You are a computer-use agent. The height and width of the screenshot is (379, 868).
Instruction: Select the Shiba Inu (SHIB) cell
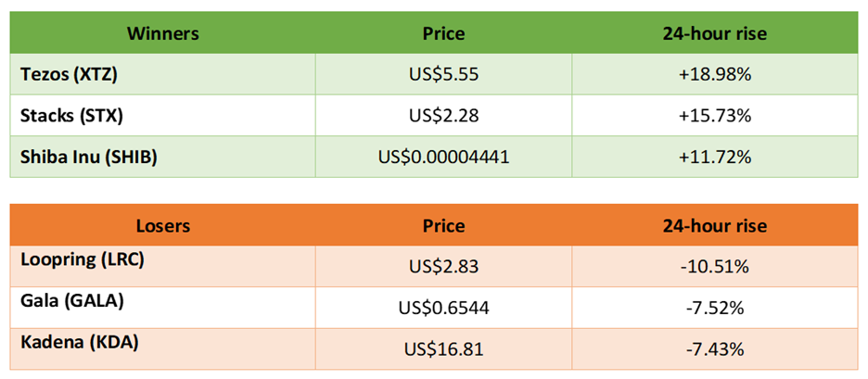[163, 157]
